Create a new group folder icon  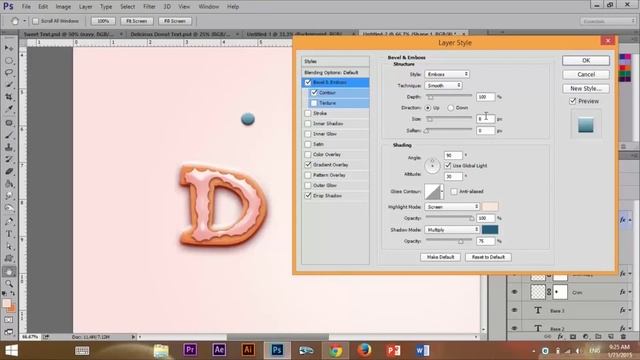point(598,337)
